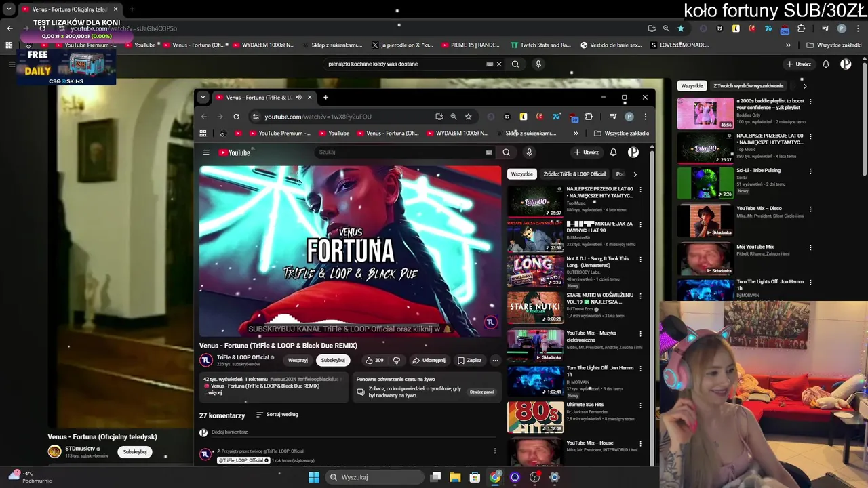This screenshot has height=488, width=868.
Task: Click YouTube logo in front window
Action: tap(235, 152)
